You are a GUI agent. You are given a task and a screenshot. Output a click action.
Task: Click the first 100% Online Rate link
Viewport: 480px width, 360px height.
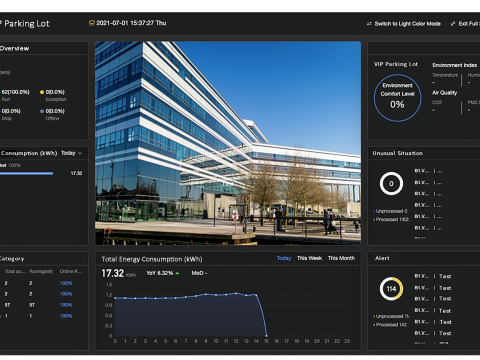(x=66, y=283)
